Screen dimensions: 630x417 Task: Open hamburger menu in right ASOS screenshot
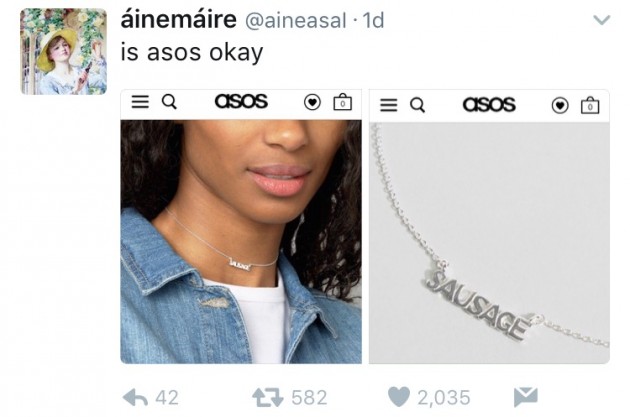point(389,105)
